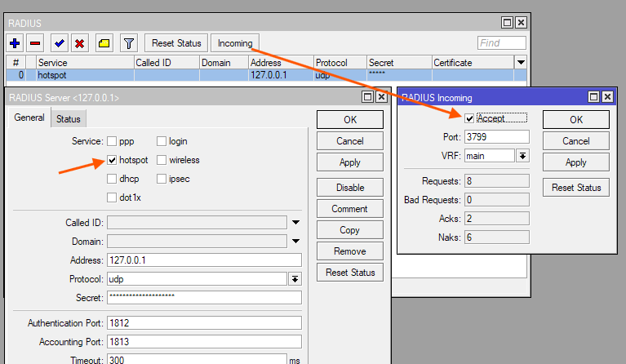Image resolution: width=626 pixels, height=364 pixels.
Task: Toggle the dhcp service checkbox
Action: coord(112,179)
